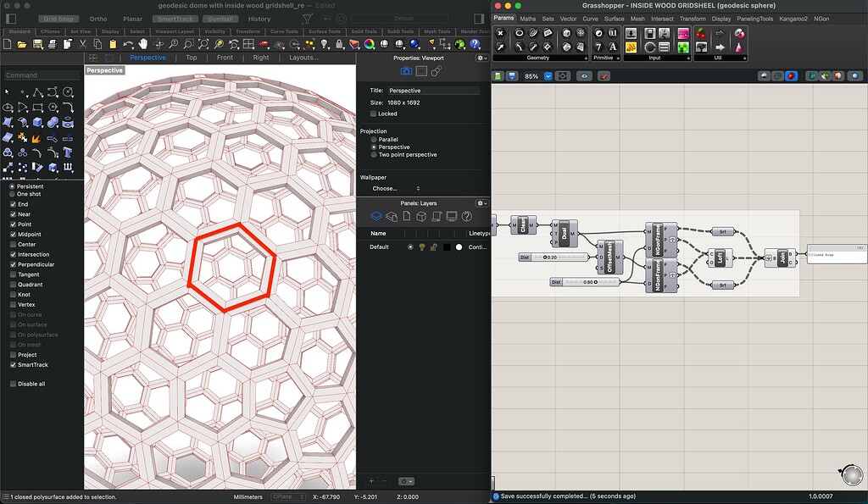Open the Help panel icon in Panels bar

click(465, 216)
